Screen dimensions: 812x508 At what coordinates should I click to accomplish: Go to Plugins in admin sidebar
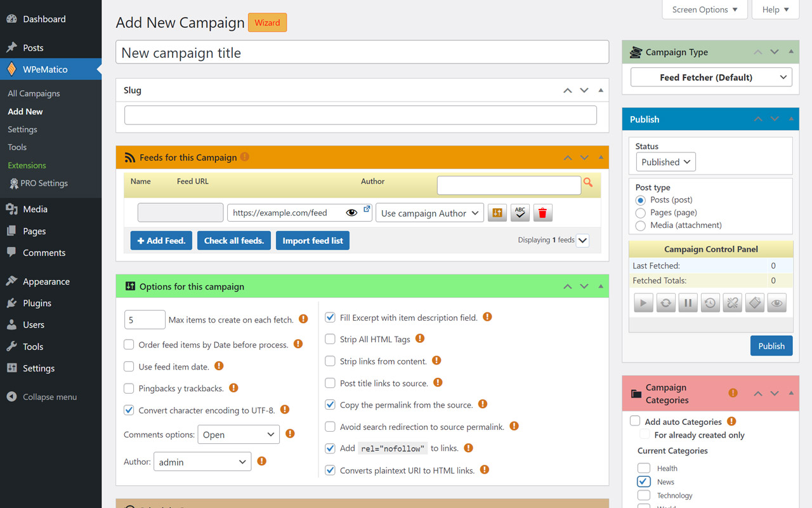37,303
